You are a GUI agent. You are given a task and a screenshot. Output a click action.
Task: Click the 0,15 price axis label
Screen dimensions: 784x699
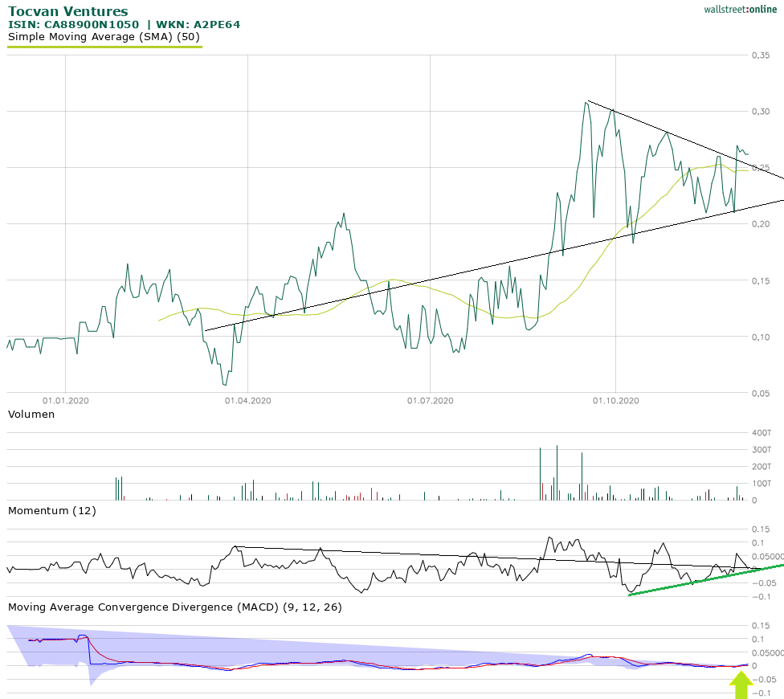(x=761, y=280)
